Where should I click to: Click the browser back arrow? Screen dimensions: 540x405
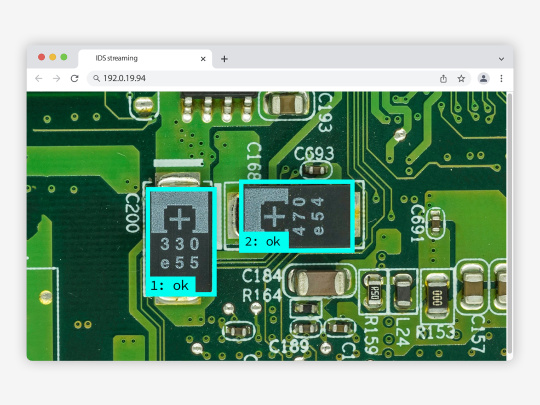[39, 79]
